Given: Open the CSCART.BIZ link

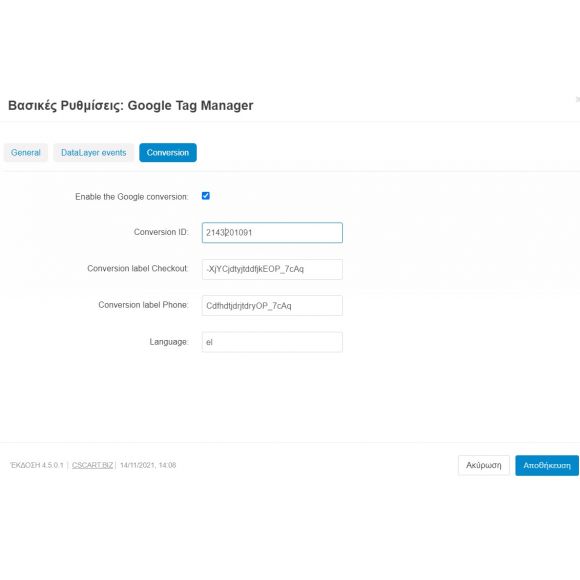Looking at the screenshot, I should [92, 465].
